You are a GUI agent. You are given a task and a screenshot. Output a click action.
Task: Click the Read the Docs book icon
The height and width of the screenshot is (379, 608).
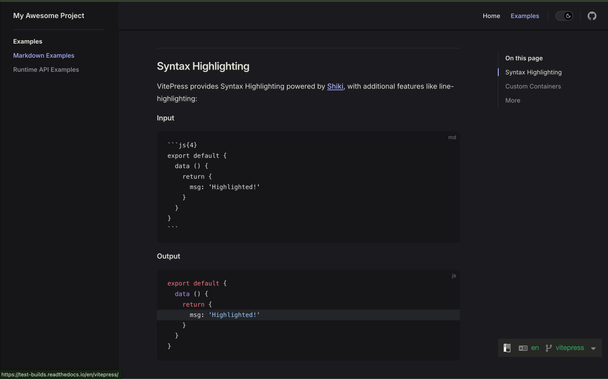(x=507, y=348)
